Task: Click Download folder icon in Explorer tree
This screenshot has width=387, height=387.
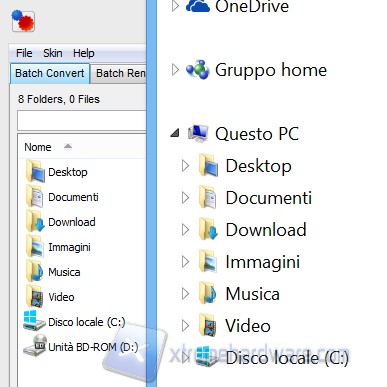Action: click(x=209, y=229)
